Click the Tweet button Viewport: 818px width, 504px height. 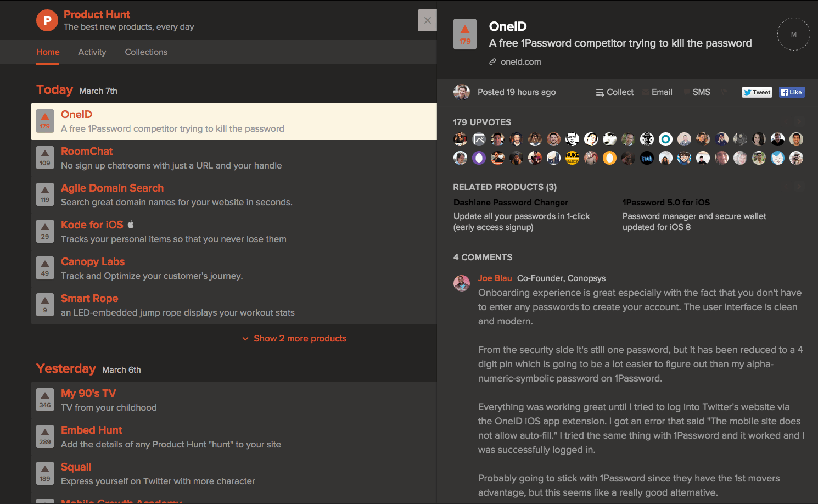click(757, 92)
